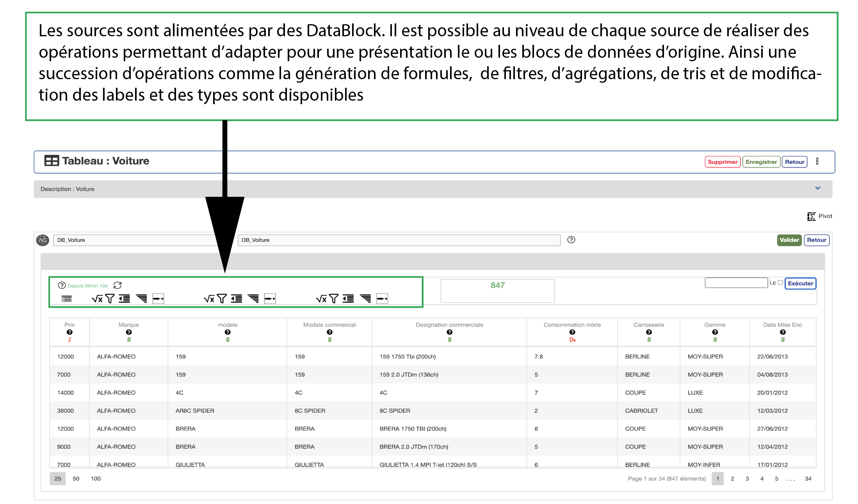Click the question mark help icon near DB_Voiture

click(x=571, y=240)
